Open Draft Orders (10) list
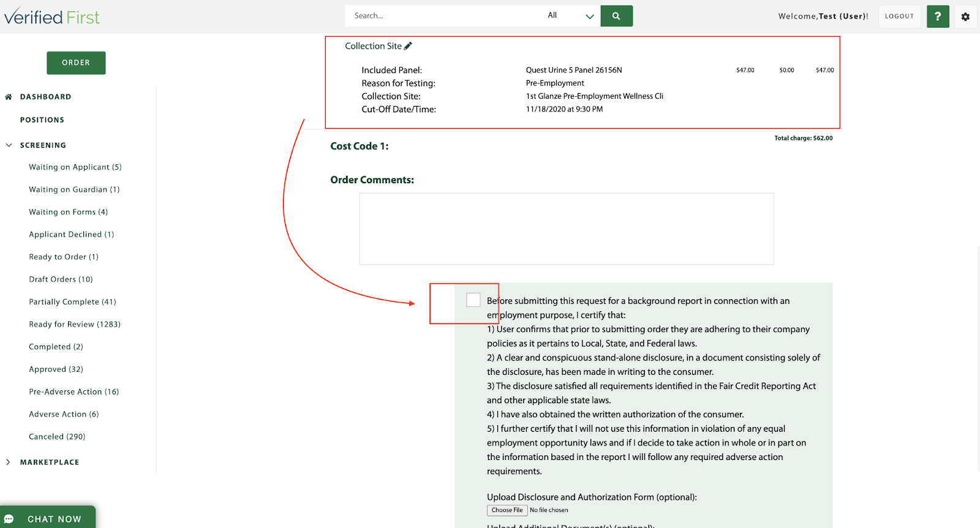The height and width of the screenshot is (528, 980). (61, 279)
